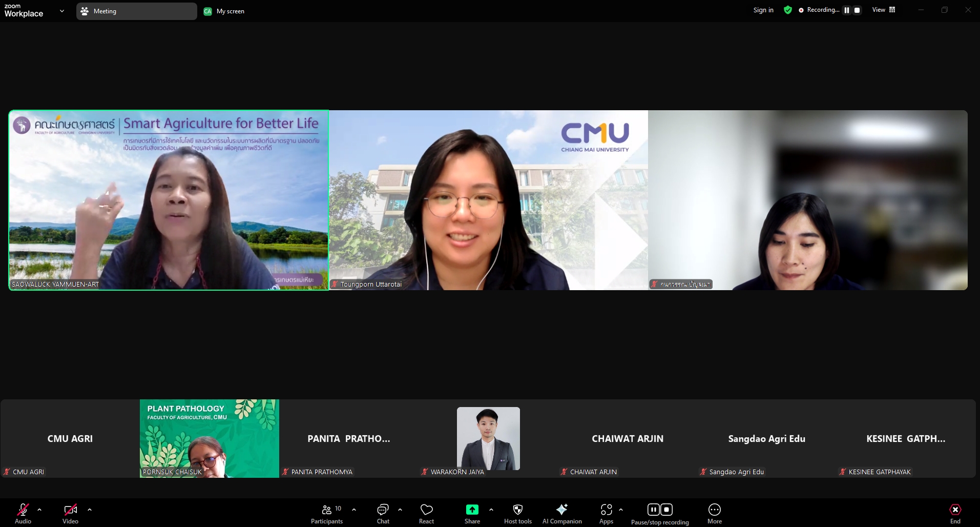Select WARAKORN JAIYA profile photo tile
Screen dimensions: 980x527
[488, 439]
